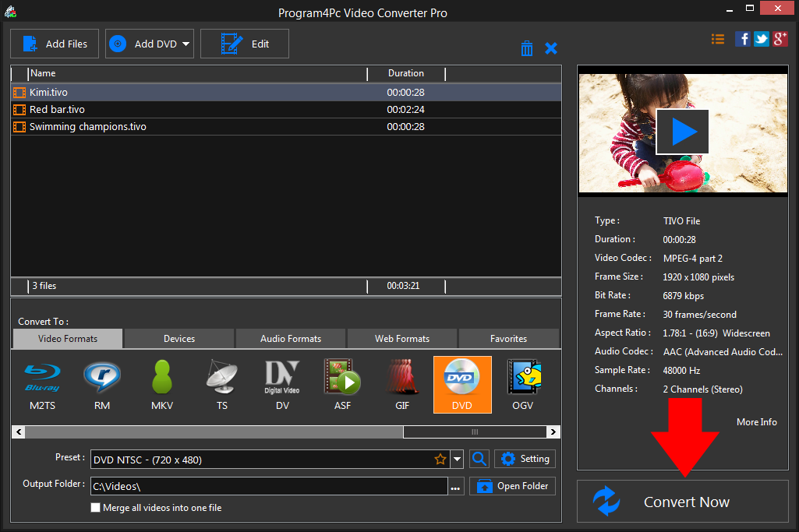Click the Edit button

point(245,44)
